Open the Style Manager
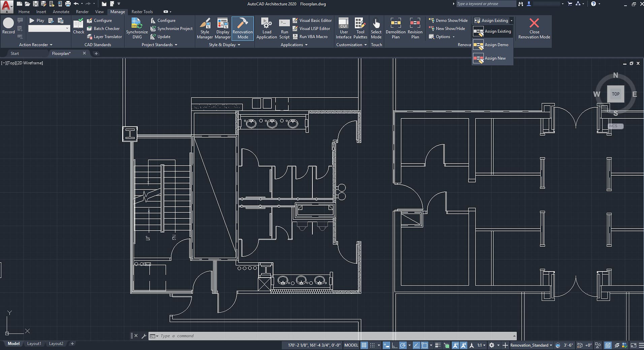644x350 pixels. tap(205, 28)
